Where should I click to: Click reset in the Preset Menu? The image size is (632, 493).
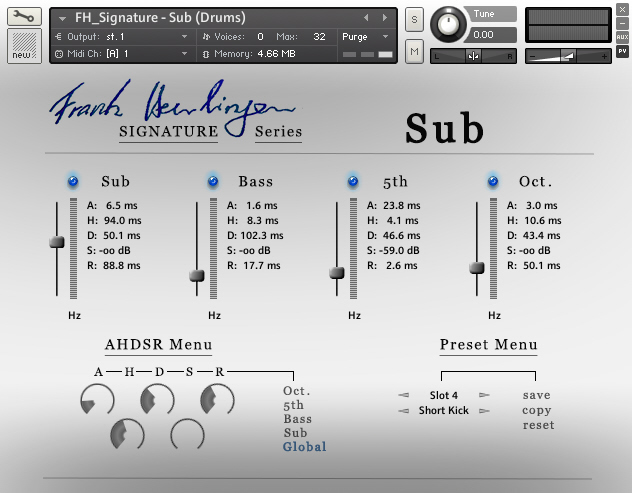[x=536, y=425]
